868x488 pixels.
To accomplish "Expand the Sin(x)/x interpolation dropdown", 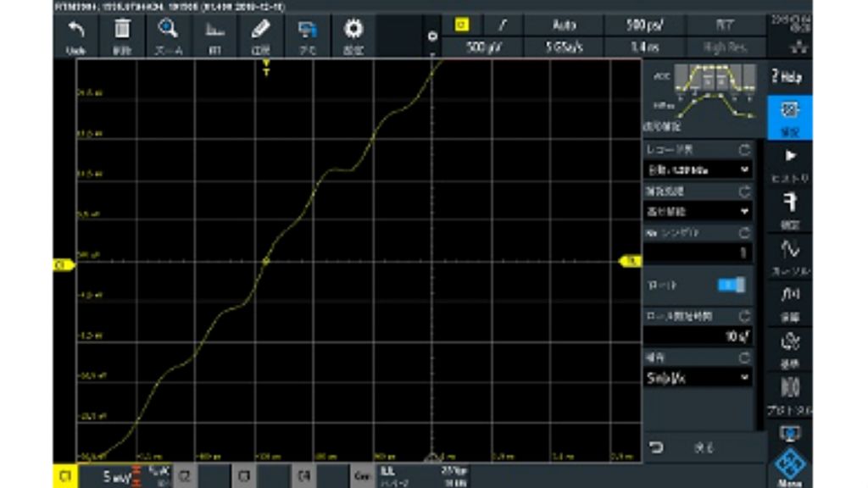I will click(x=697, y=378).
